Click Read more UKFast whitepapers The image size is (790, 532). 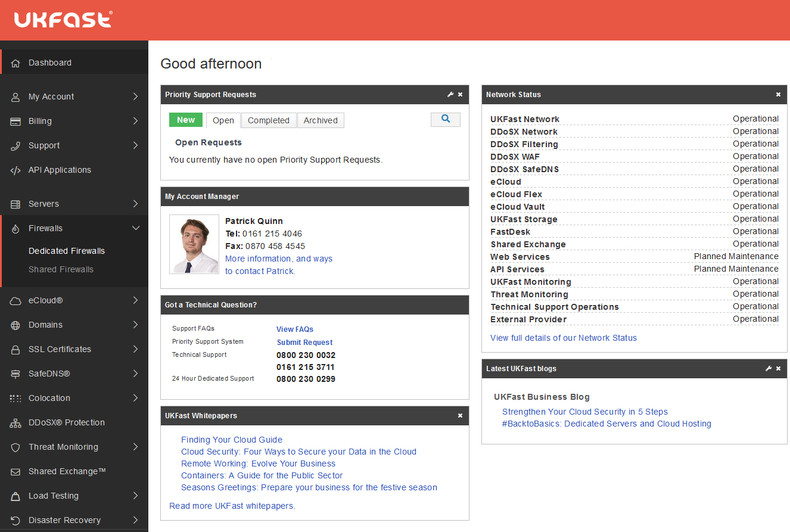(x=232, y=506)
